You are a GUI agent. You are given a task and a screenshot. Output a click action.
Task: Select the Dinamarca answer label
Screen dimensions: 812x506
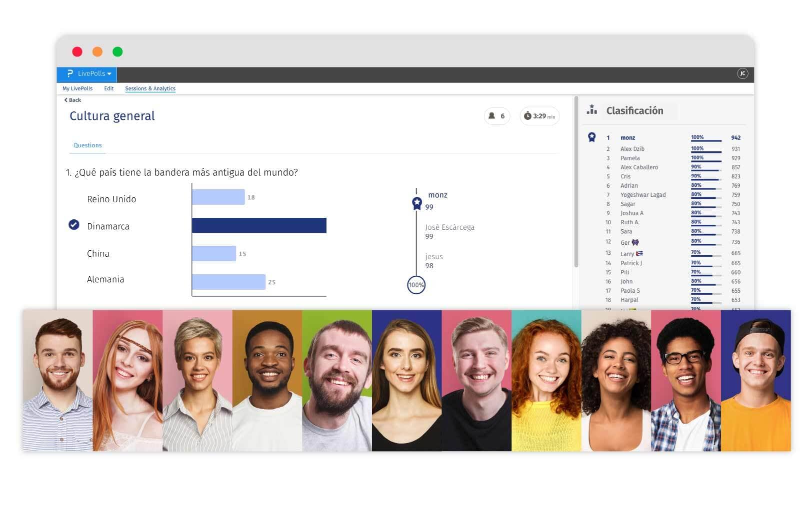(108, 226)
